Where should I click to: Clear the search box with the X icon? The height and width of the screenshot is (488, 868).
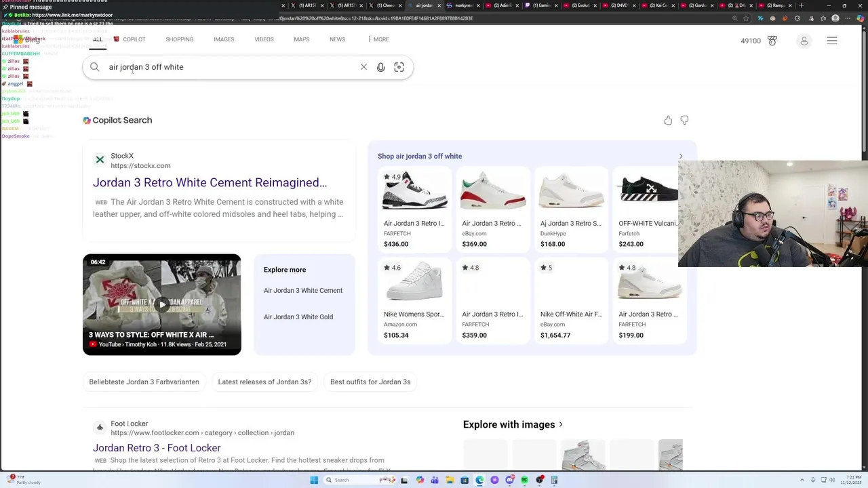tap(363, 67)
